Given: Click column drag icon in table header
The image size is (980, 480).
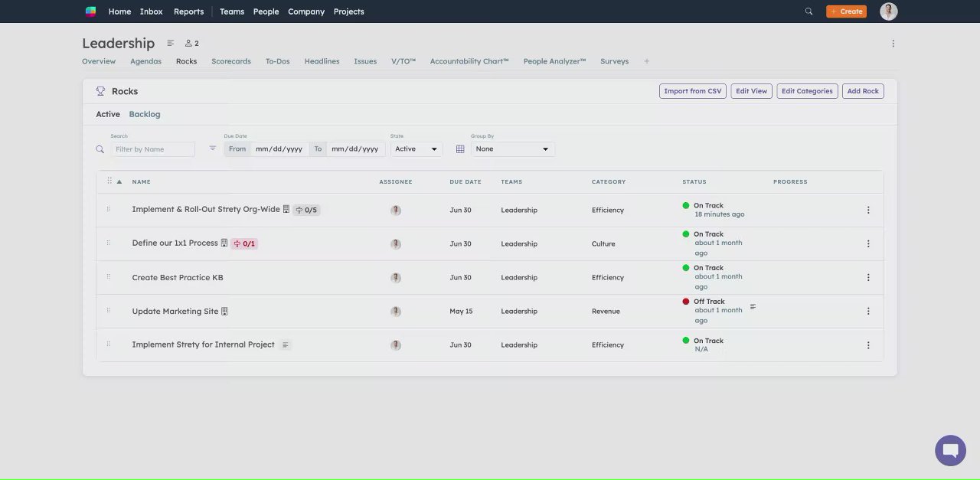Looking at the screenshot, I should tap(109, 181).
